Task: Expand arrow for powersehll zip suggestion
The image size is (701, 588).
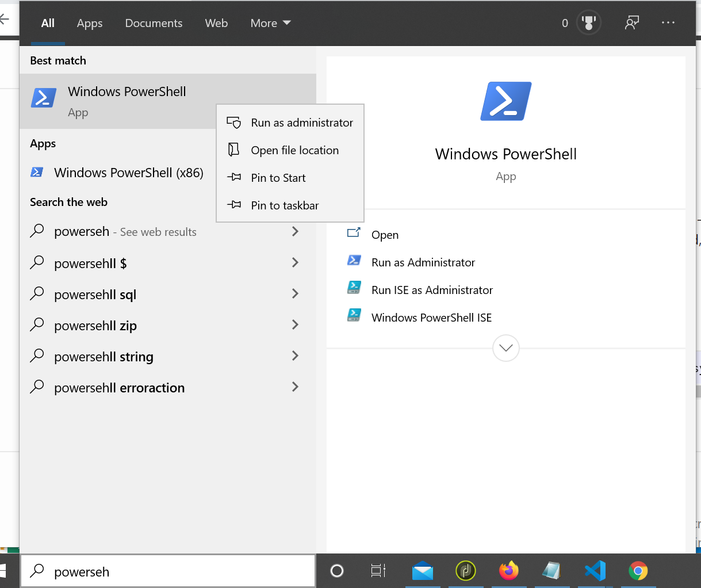Action: click(295, 325)
